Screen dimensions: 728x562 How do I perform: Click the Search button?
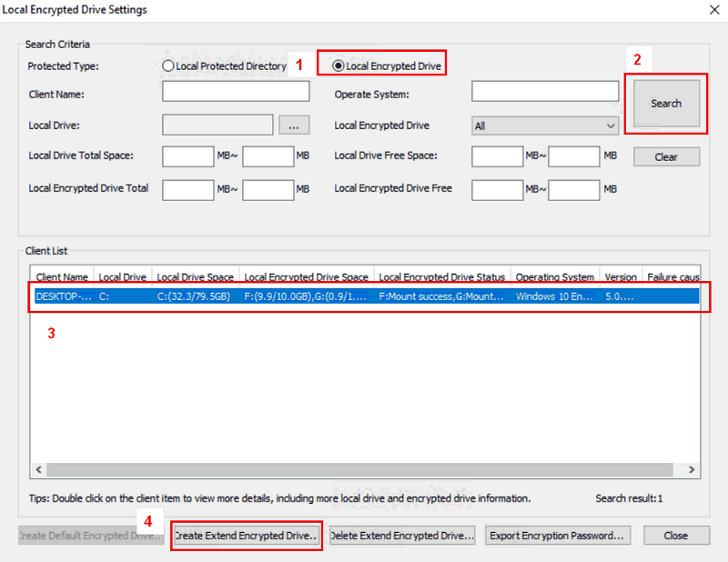pos(666,104)
